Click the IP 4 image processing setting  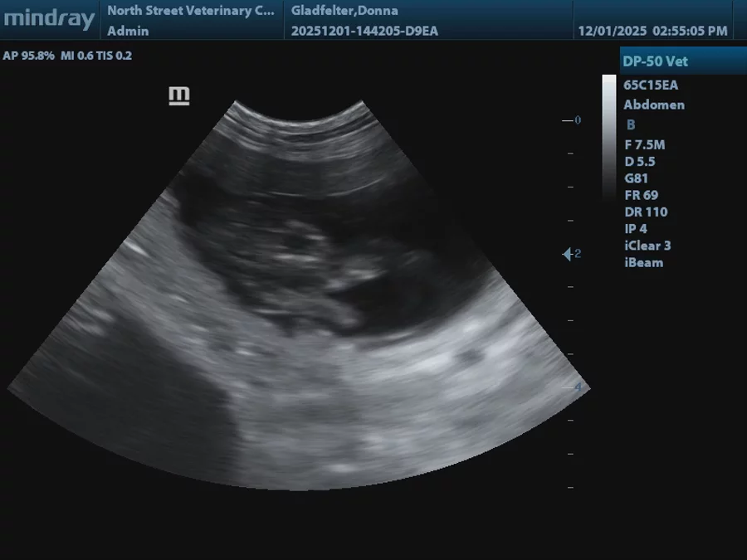point(635,228)
